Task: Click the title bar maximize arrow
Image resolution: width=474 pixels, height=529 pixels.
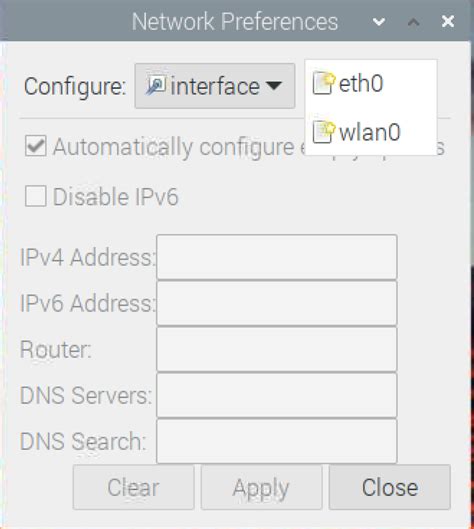Action: coord(414,22)
